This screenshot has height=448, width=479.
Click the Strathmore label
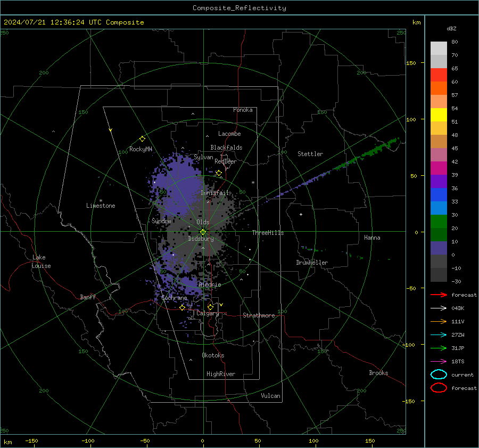pos(259,315)
